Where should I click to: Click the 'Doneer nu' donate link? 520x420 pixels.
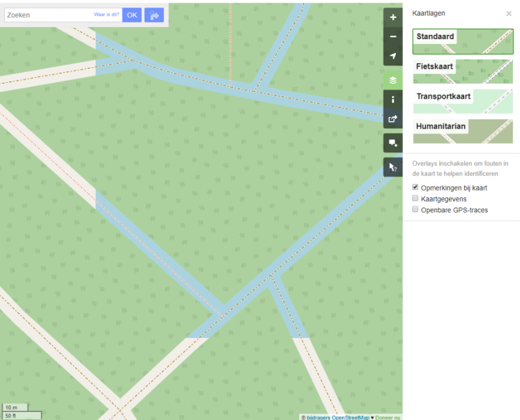(387, 417)
